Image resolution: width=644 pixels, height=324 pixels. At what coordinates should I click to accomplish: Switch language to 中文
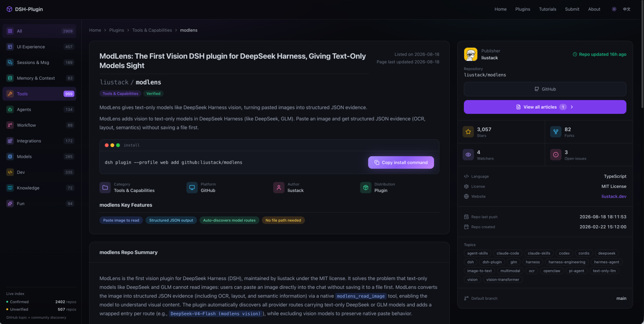[x=627, y=9]
